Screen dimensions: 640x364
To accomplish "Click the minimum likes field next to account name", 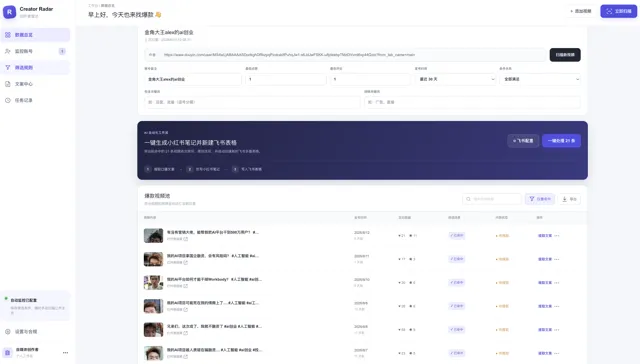I will 286,79.
